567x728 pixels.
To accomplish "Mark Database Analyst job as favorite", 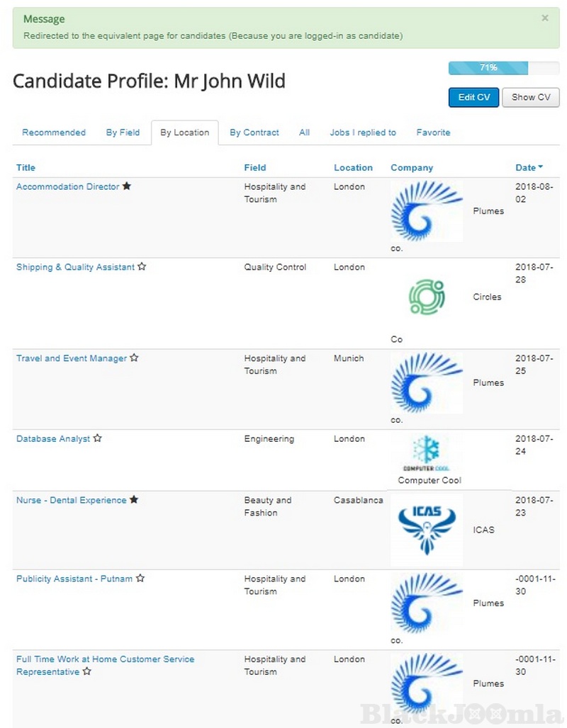I will (x=98, y=439).
